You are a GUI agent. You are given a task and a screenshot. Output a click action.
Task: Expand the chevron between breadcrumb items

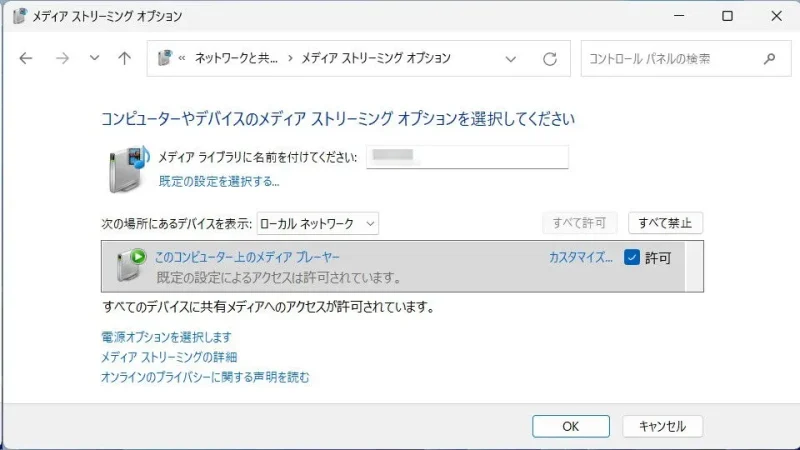point(290,59)
